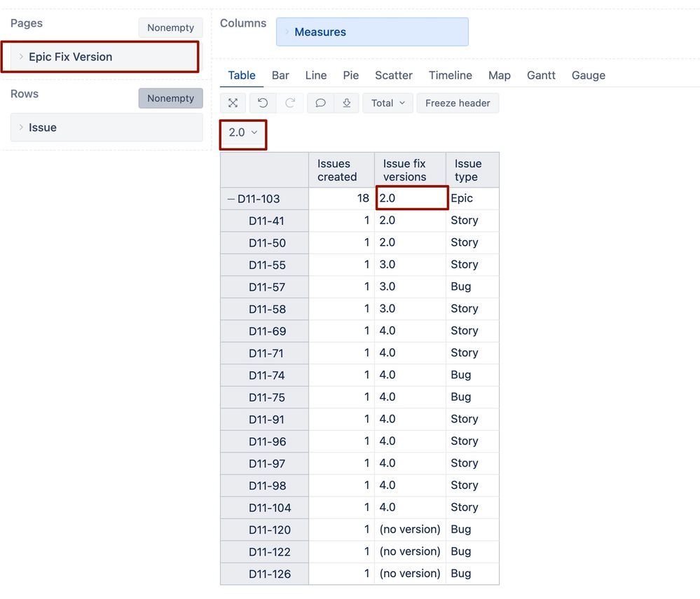Switch to the Table tab
Screen dimensions: 700x599
tap(242, 76)
